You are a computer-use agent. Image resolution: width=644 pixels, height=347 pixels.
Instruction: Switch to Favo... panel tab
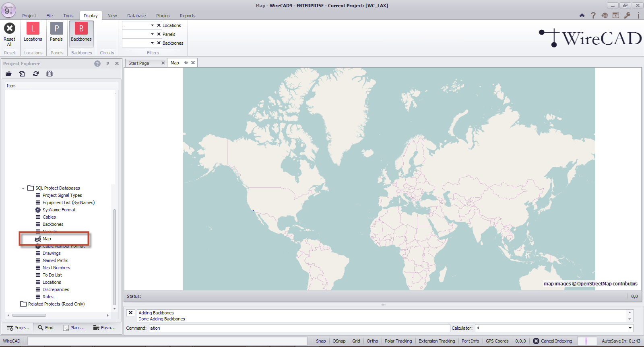[x=105, y=328]
